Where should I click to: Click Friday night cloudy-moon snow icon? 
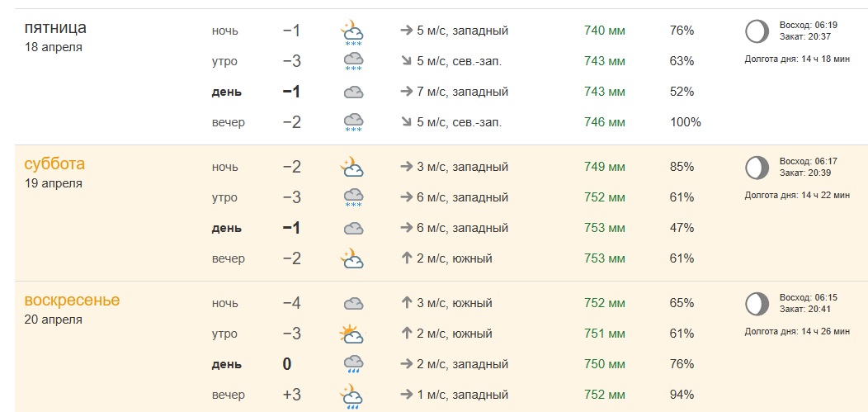[352, 31]
